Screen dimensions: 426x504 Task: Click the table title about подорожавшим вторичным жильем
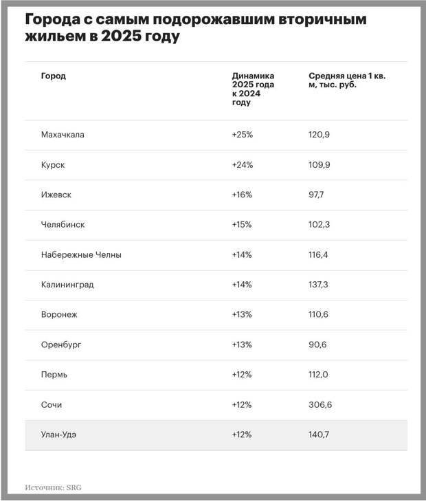pos(196,28)
